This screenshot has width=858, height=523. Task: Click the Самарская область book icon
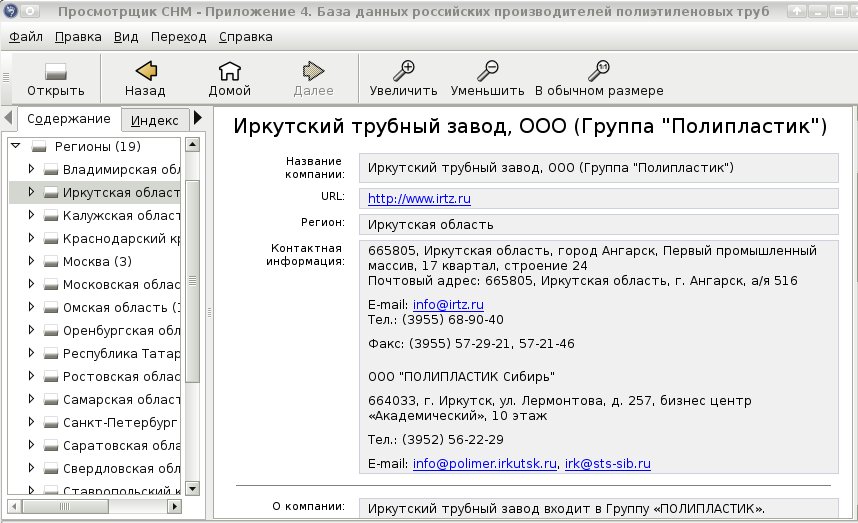click(51, 399)
